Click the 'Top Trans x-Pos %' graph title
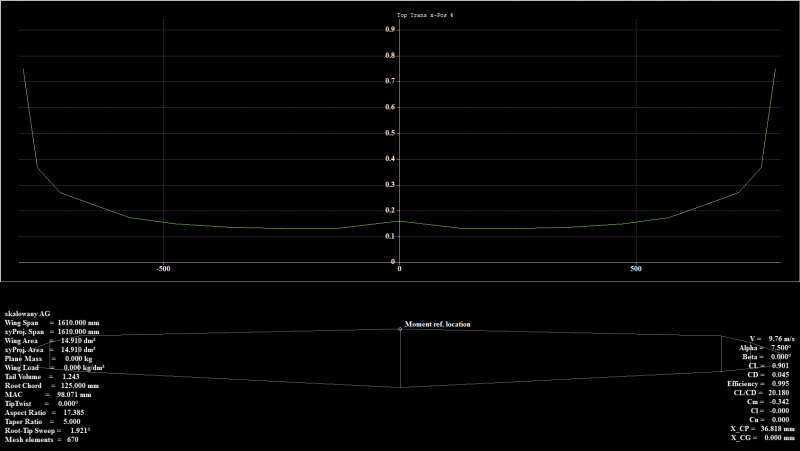The width and height of the screenshot is (800, 451). [427, 17]
